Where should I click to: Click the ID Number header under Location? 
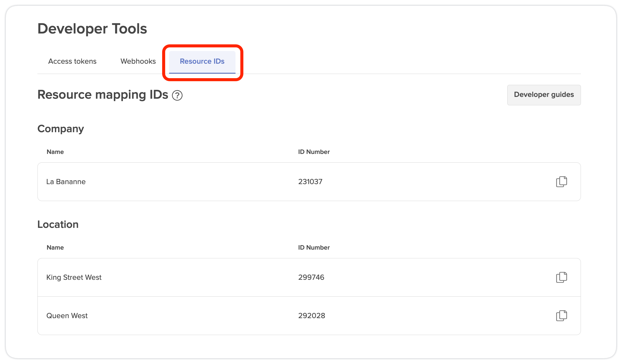[314, 247]
